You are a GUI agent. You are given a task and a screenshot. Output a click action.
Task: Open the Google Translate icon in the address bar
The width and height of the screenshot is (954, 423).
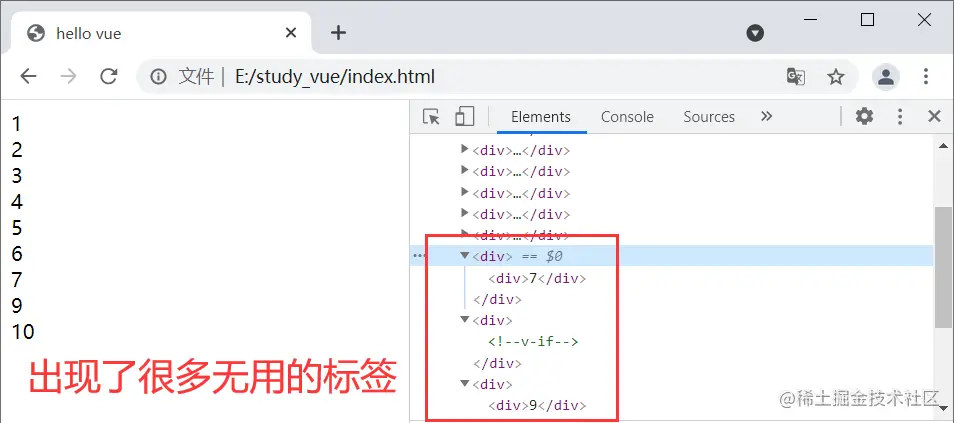pyautogui.click(x=796, y=77)
